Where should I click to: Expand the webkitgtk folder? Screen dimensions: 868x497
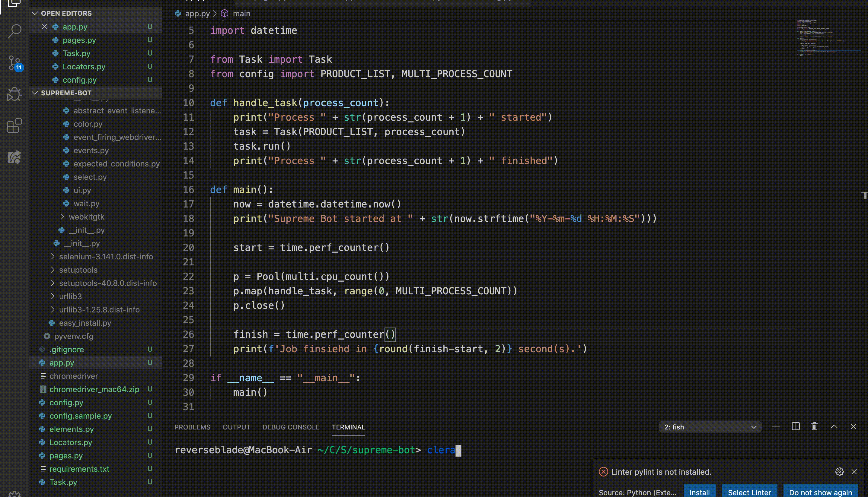pyautogui.click(x=86, y=217)
